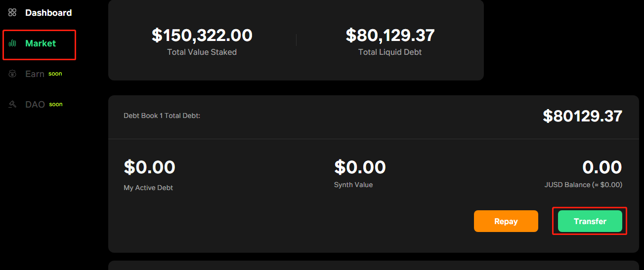Click the $80,129.37 Total Liquid Debt figure
This screenshot has height=270, width=644.
390,36
